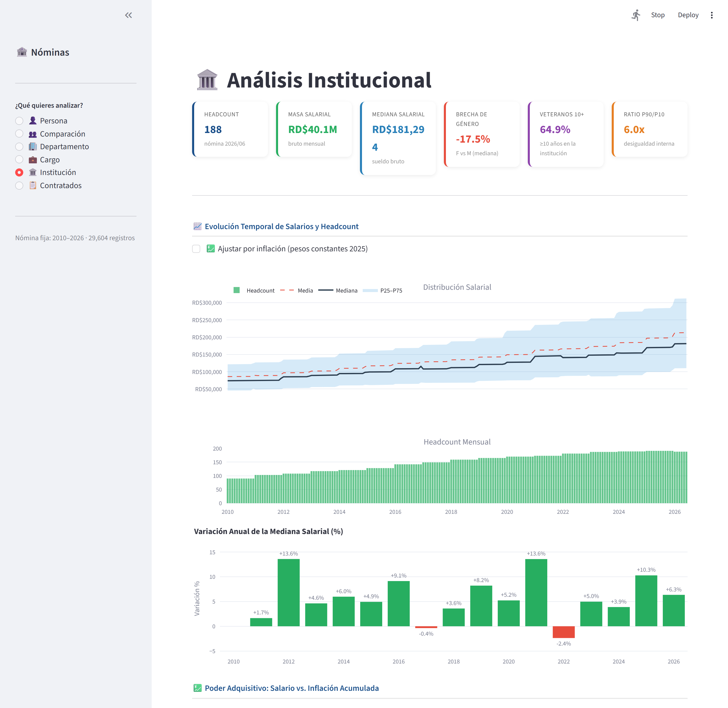Select the Cargo radio option
The width and height of the screenshot is (728, 708).
point(19,160)
